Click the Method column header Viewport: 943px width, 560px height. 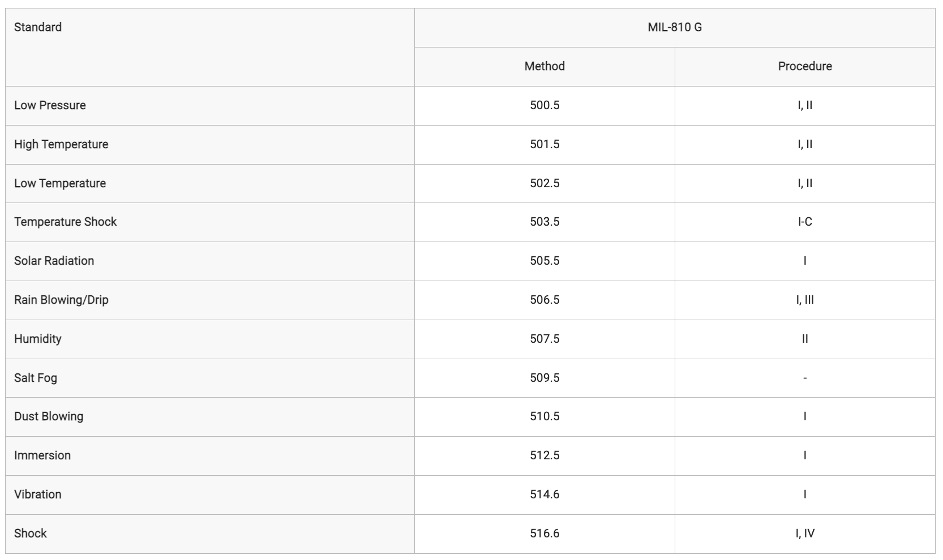coord(545,66)
